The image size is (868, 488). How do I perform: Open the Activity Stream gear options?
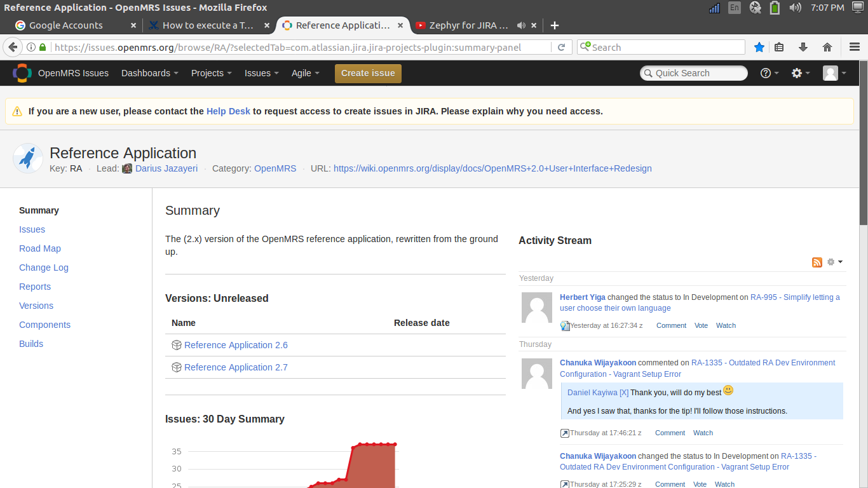click(x=834, y=262)
